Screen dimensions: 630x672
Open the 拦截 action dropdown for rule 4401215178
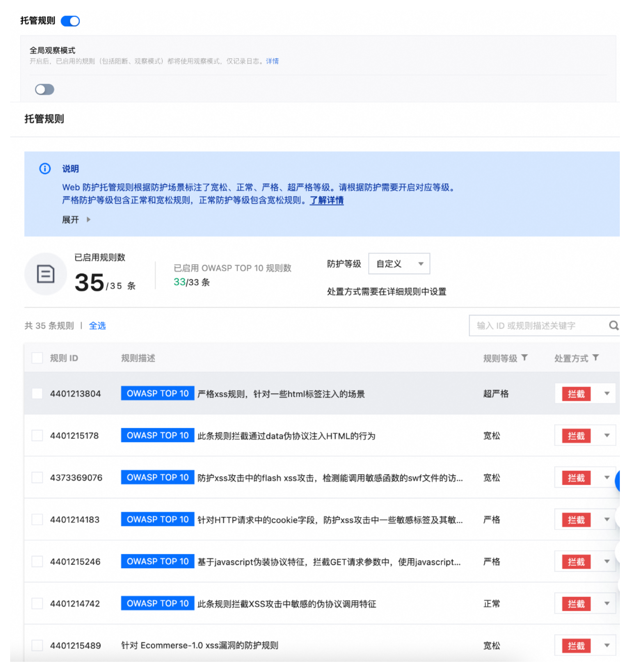585,435
